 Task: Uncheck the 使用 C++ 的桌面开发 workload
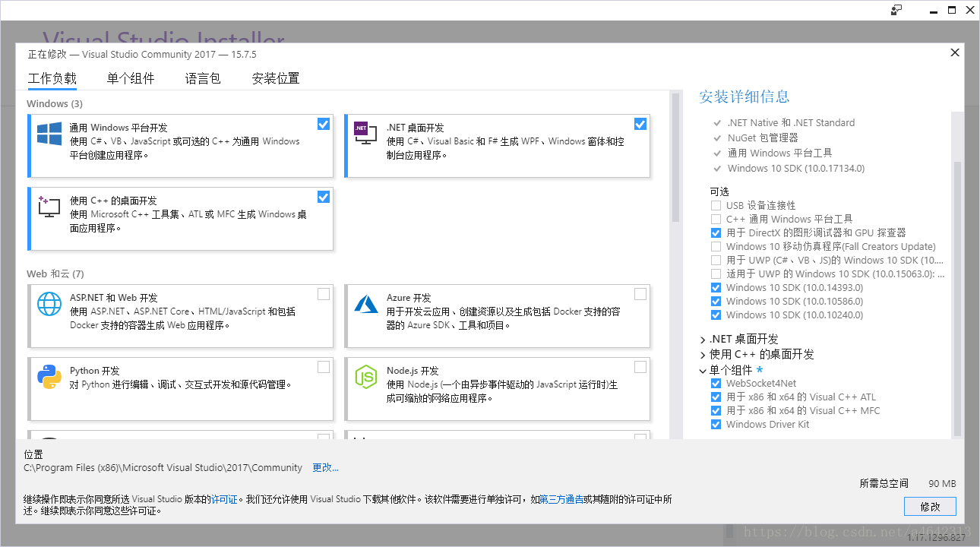(x=324, y=197)
